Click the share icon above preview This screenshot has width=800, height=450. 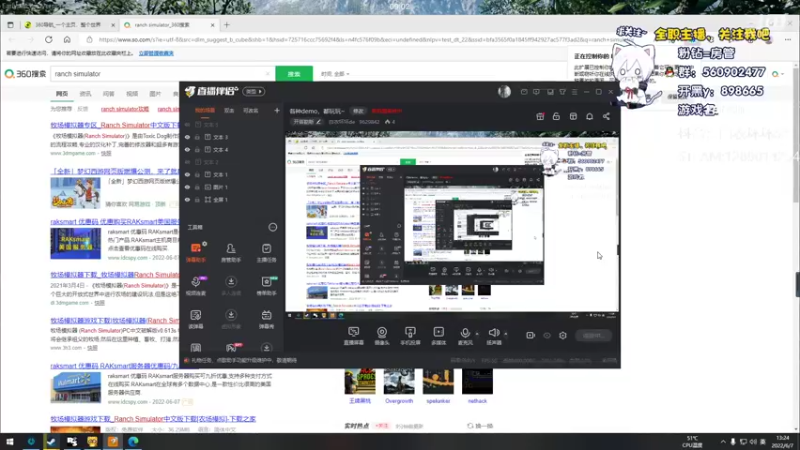click(606, 116)
